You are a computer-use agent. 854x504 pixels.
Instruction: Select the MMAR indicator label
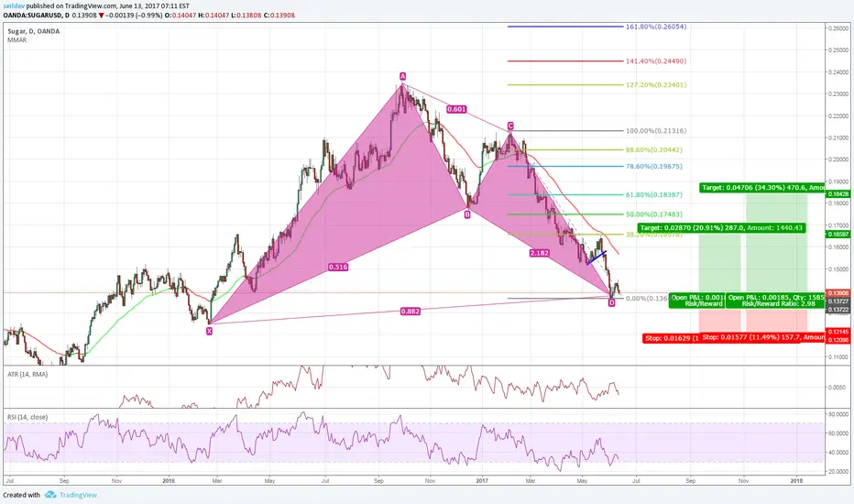coord(16,39)
